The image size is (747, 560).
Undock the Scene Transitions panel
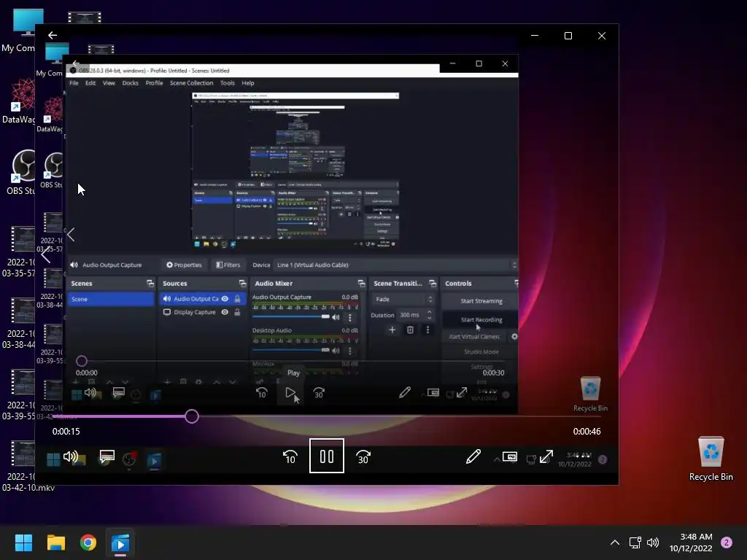pyautogui.click(x=433, y=284)
